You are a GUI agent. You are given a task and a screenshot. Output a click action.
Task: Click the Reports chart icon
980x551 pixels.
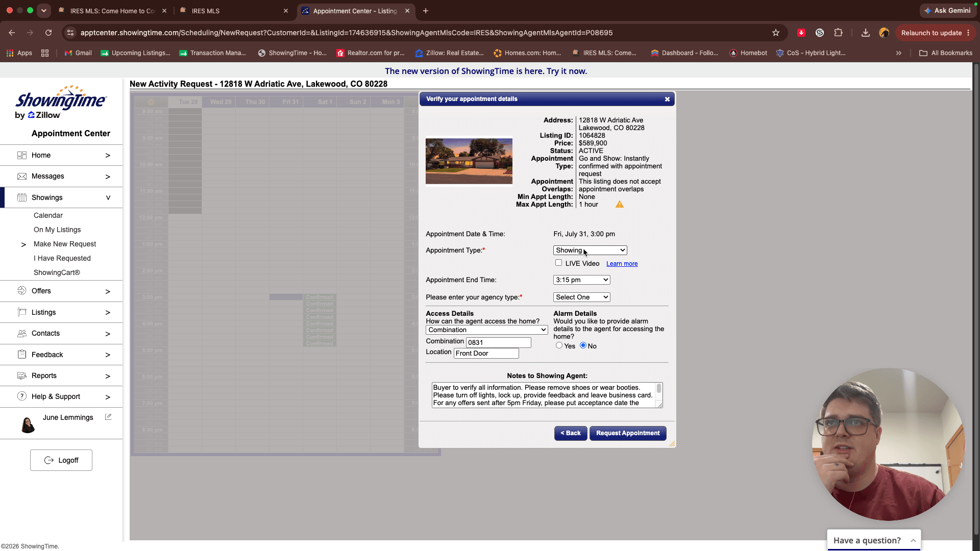tap(21, 375)
